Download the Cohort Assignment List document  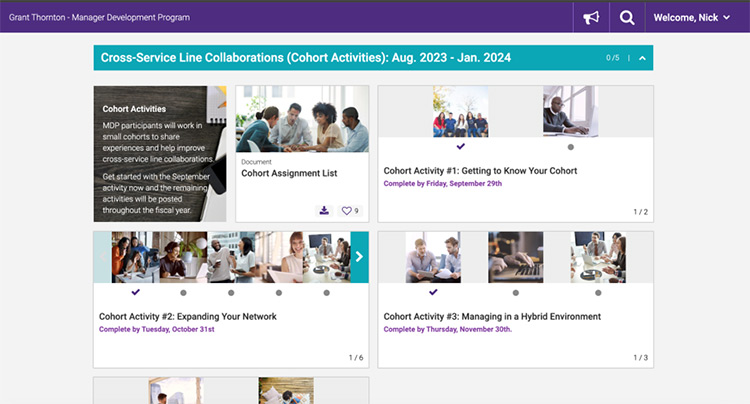323,210
